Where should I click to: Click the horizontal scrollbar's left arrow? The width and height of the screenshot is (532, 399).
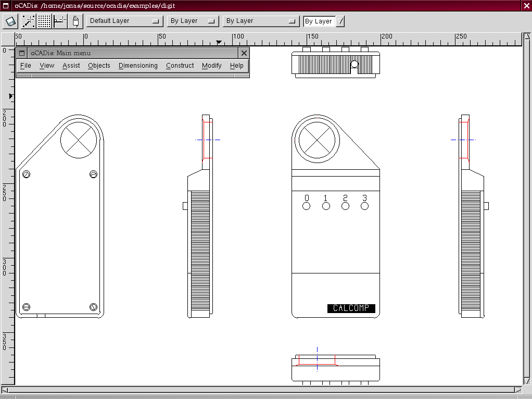(x=6, y=390)
